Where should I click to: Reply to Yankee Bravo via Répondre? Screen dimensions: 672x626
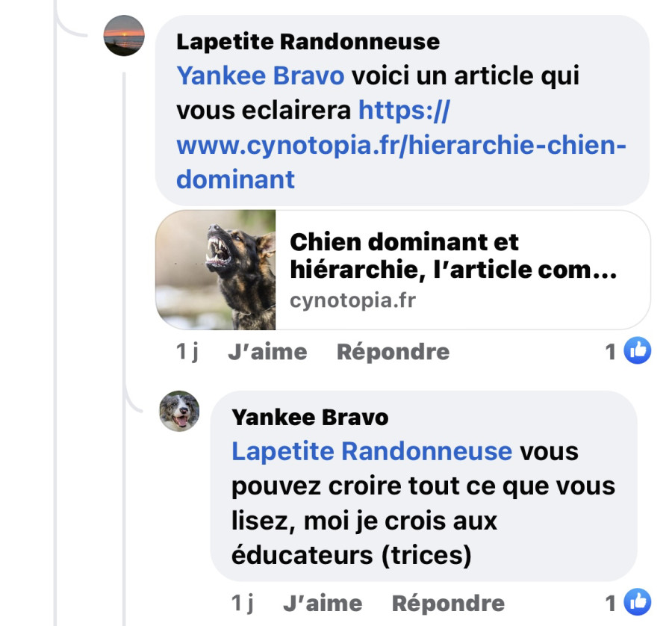coord(448,604)
